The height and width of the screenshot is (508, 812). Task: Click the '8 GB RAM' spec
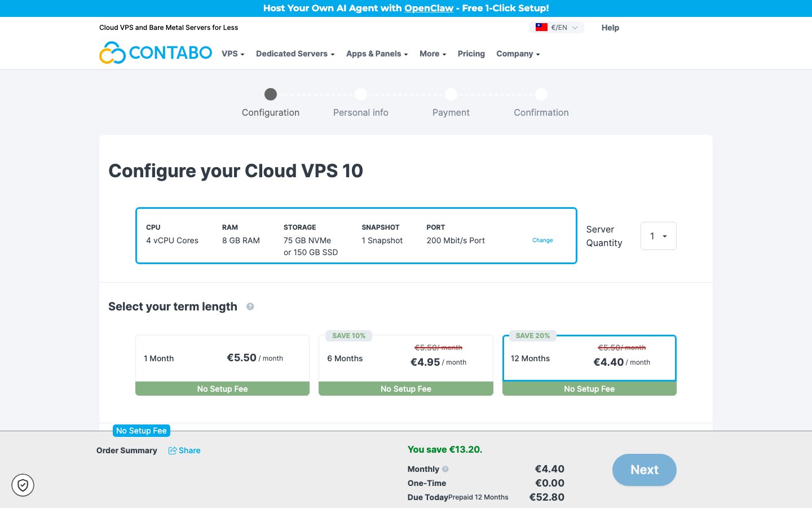pos(241,240)
